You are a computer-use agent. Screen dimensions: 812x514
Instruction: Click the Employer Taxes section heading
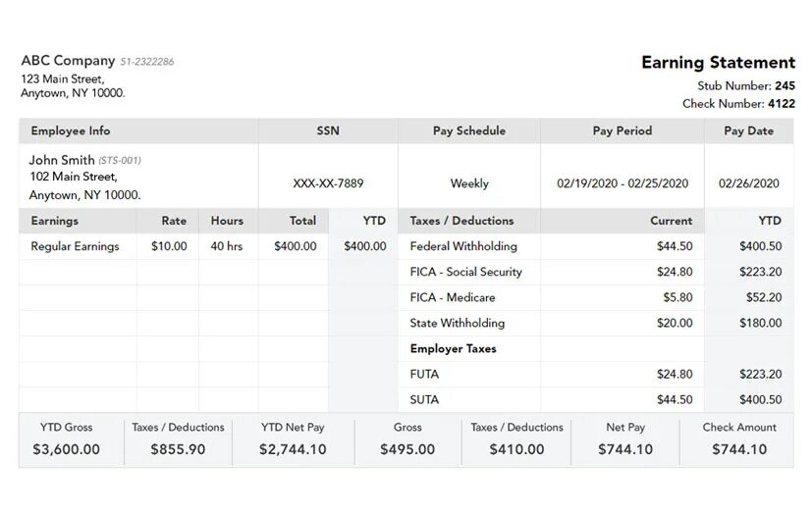[453, 348]
